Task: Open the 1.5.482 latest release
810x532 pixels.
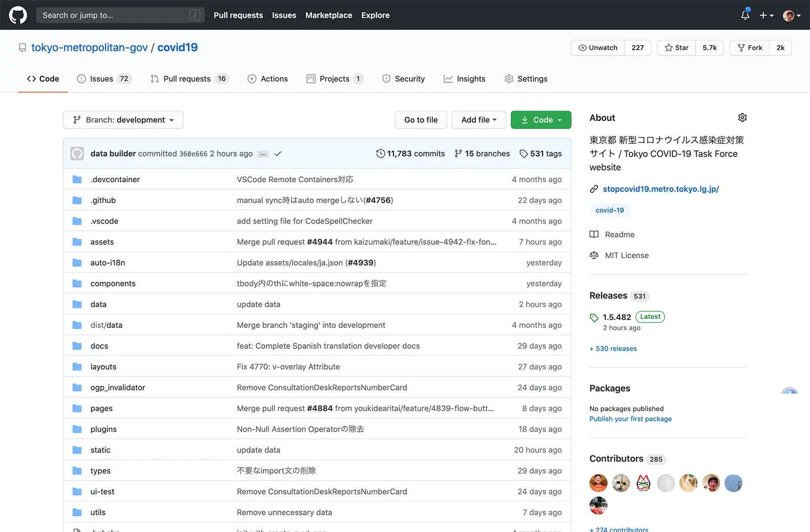Action: (617, 317)
